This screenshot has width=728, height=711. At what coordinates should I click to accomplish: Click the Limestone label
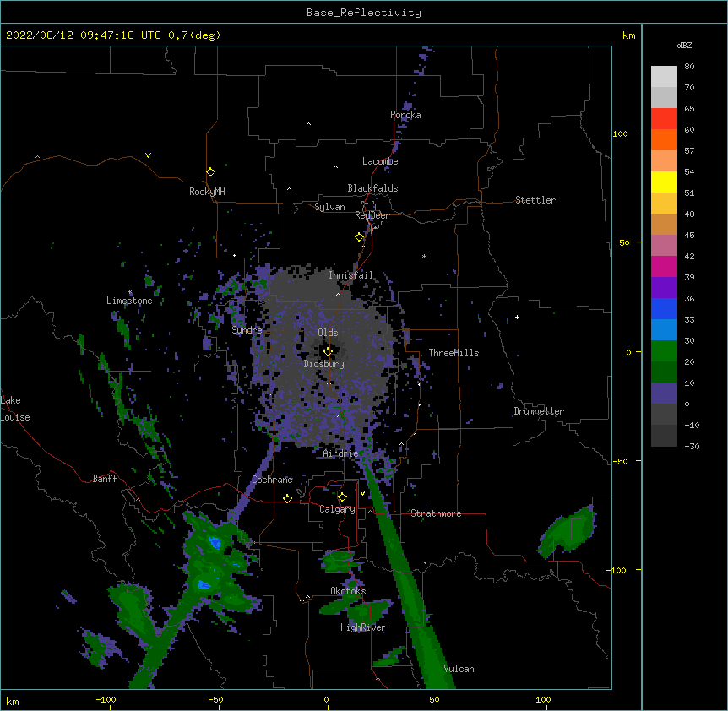129,301
